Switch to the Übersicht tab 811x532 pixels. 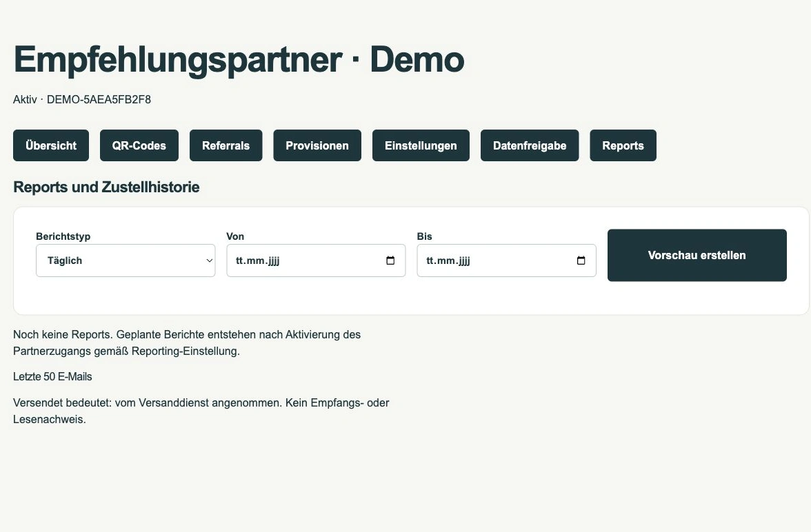pyautogui.click(x=51, y=145)
